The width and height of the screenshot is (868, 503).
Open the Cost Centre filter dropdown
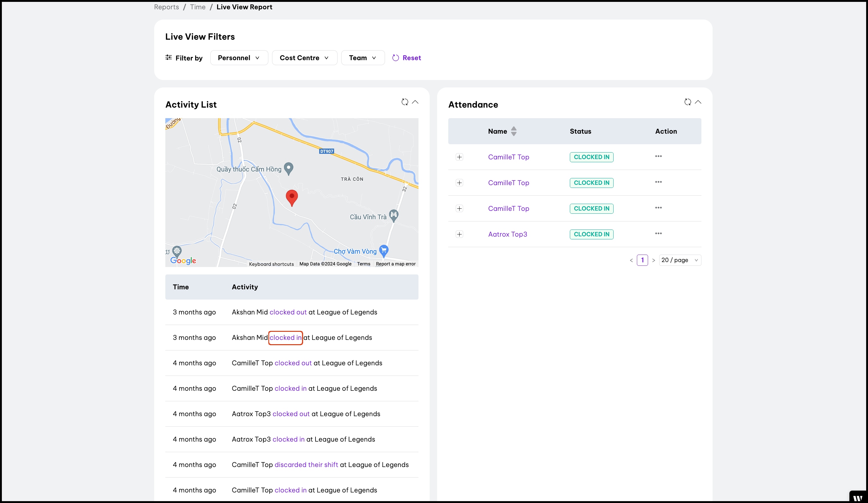click(x=304, y=58)
